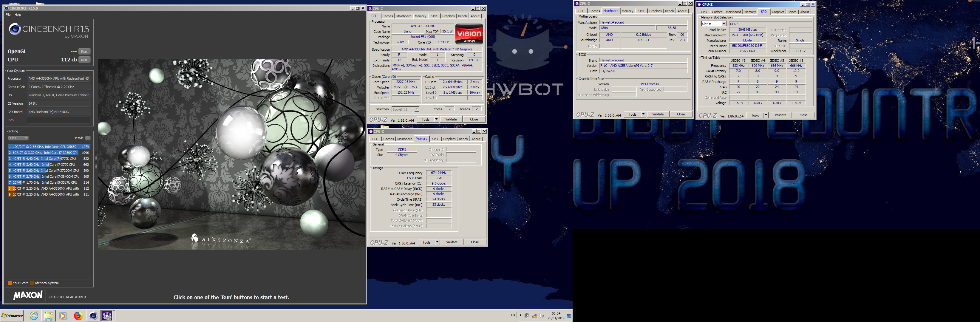The width and height of the screenshot is (980, 322).
Task: Switch to SPD tab in CPU-Z CPU window
Action: pos(434,16)
